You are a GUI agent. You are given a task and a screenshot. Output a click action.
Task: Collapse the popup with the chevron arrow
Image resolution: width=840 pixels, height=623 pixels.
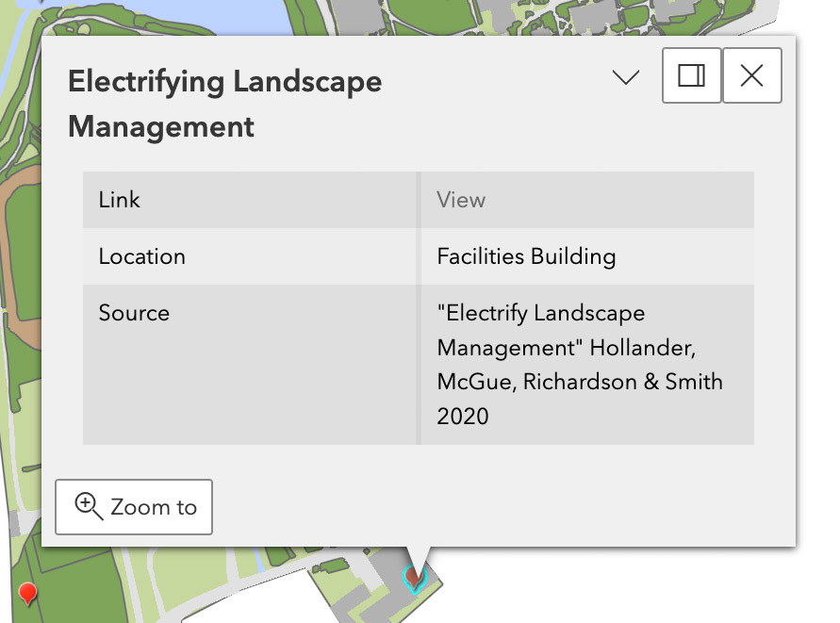click(626, 76)
